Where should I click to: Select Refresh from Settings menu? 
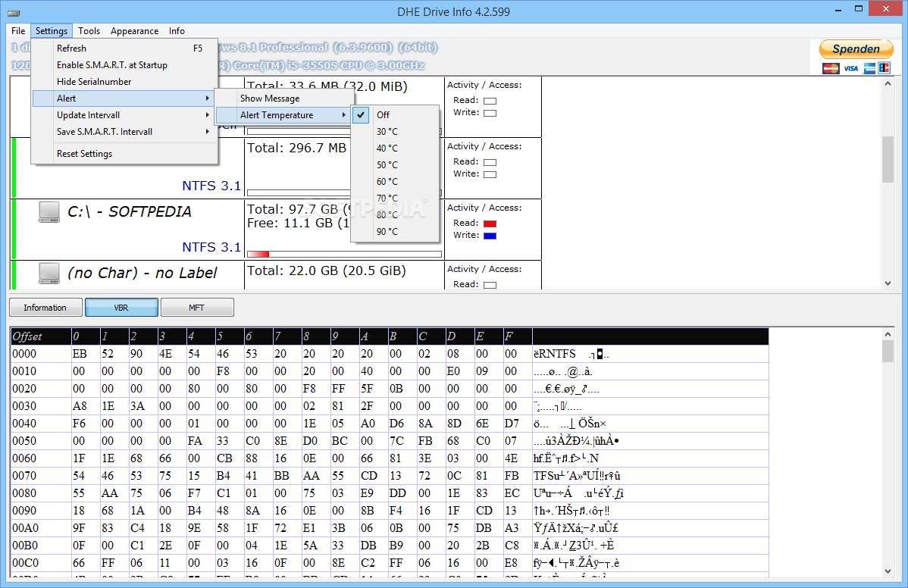pos(124,48)
